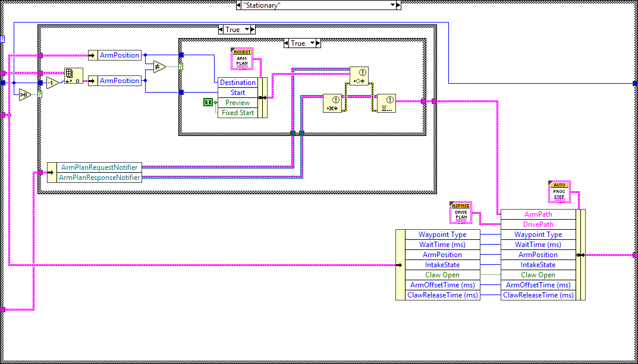The width and height of the screenshot is (638, 364).
Task: Open the Stationary case selector dropdown
Action: click(x=394, y=5)
